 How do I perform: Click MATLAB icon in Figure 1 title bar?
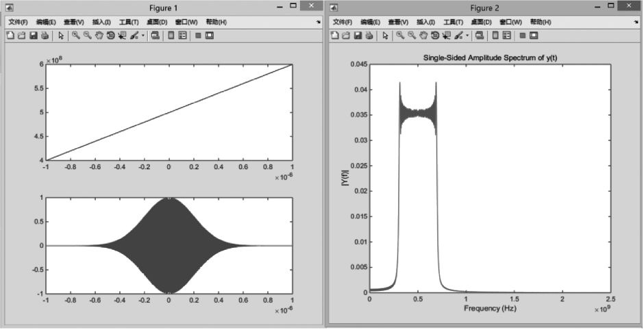click(x=10, y=8)
